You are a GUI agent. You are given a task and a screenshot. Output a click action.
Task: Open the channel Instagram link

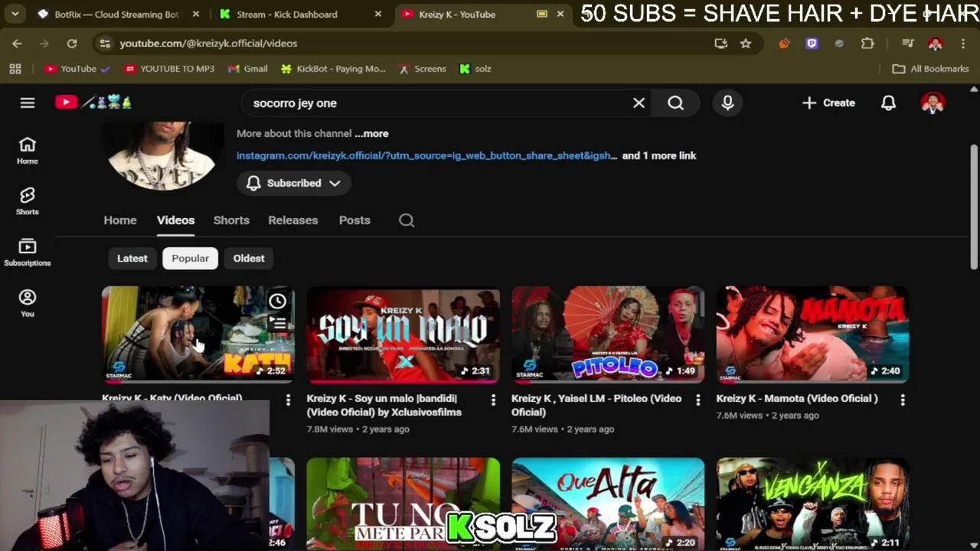pyautogui.click(x=426, y=155)
